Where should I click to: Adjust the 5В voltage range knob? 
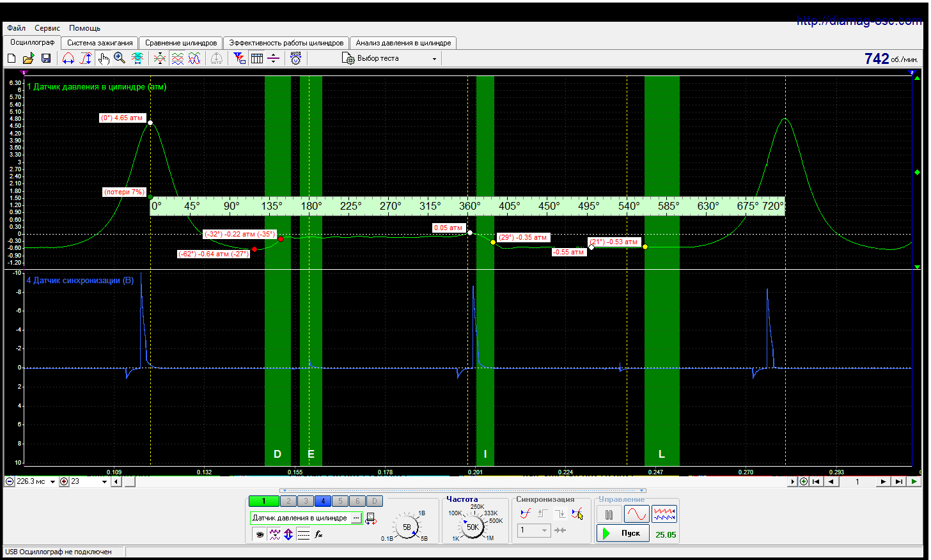(x=407, y=527)
